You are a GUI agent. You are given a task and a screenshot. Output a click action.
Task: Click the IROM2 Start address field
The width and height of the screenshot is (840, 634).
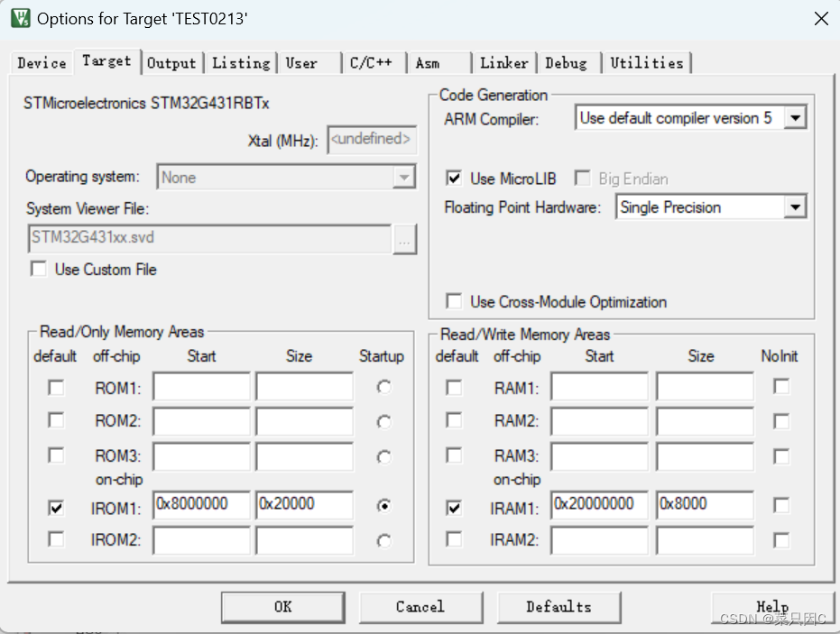coord(201,540)
